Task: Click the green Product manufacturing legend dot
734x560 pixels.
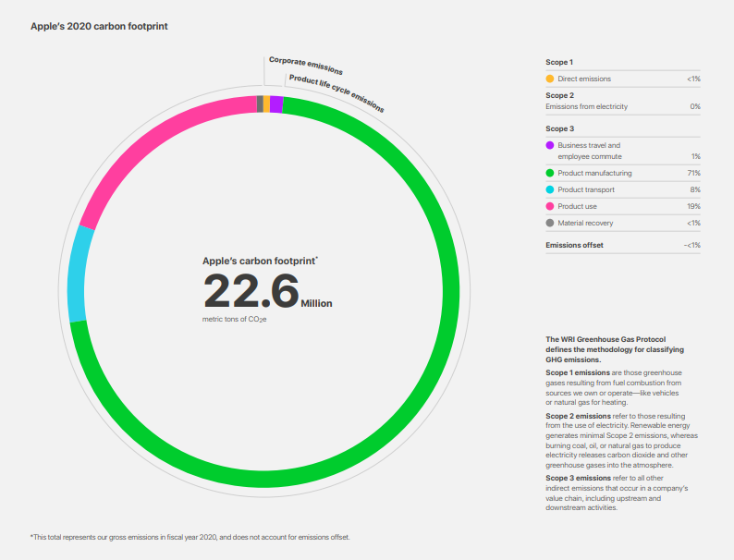Action: point(550,173)
